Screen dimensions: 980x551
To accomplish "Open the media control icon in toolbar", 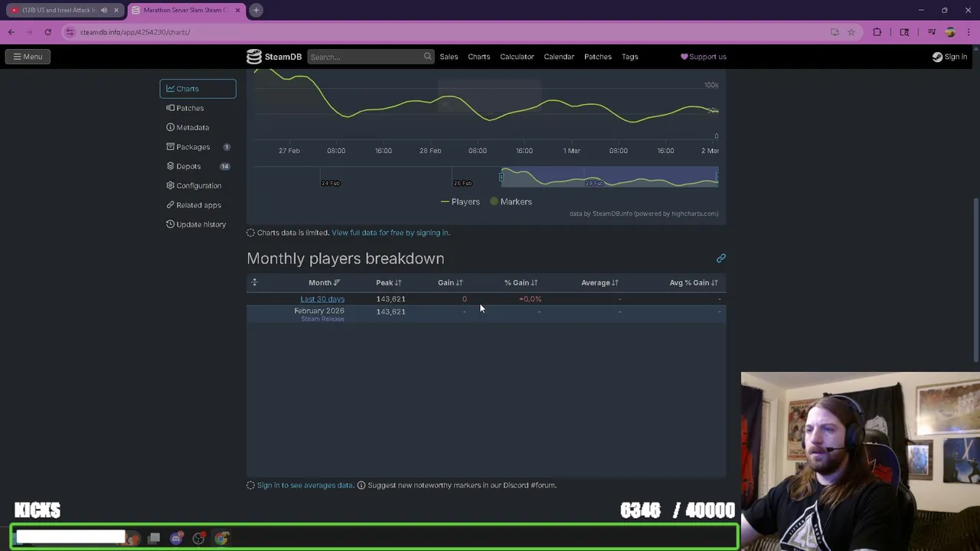I will point(932,32).
